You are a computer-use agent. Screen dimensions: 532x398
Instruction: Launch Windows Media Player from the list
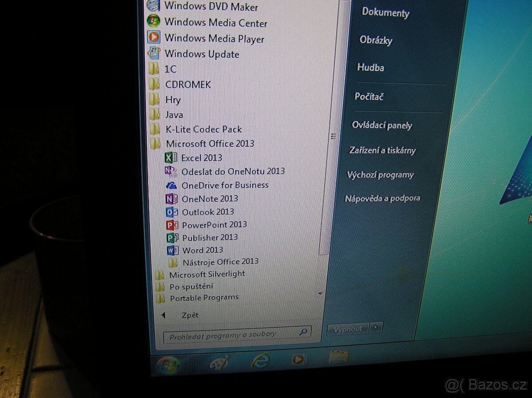pyautogui.click(x=214, y=39)
